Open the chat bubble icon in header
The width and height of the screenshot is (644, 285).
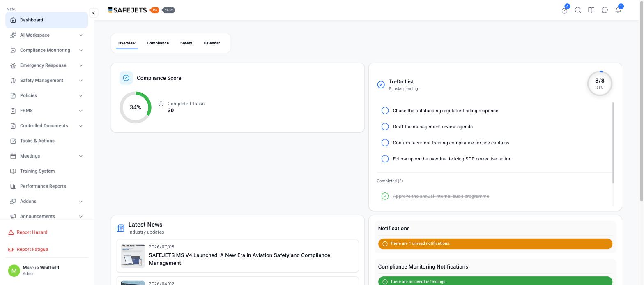pos(605,10)
